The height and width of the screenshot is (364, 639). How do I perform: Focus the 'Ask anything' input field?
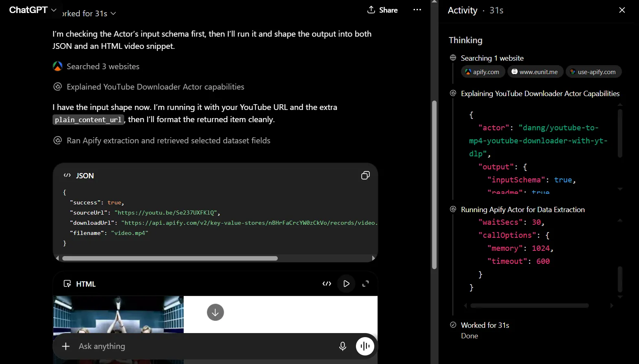coord(204,346)
